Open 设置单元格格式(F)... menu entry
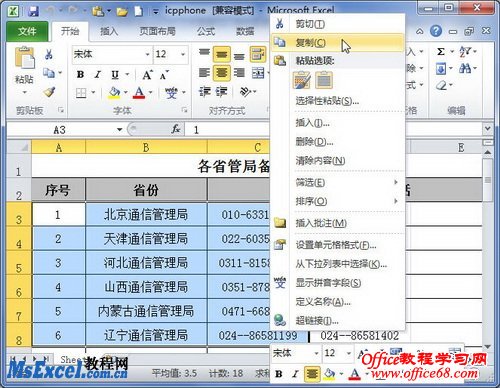 [x=338, y=245]
